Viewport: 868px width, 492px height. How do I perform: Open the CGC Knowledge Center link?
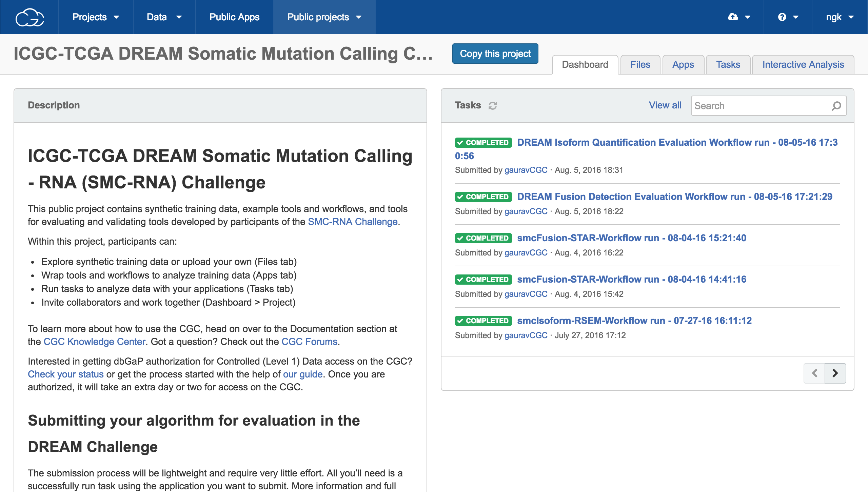point(95,342)
